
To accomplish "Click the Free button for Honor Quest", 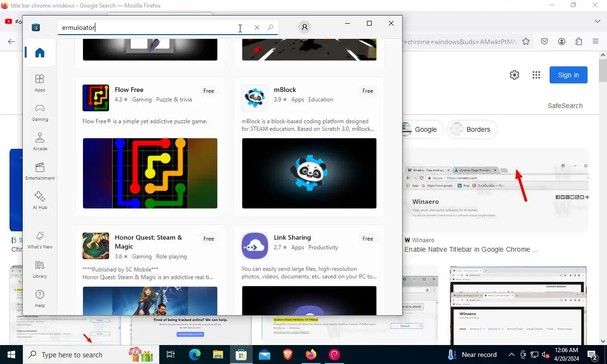I will click(x=209, y=239).
